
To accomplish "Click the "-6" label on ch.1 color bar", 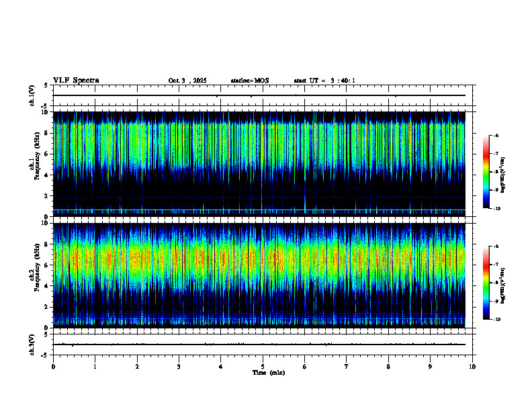I will [x=496, y=136].
